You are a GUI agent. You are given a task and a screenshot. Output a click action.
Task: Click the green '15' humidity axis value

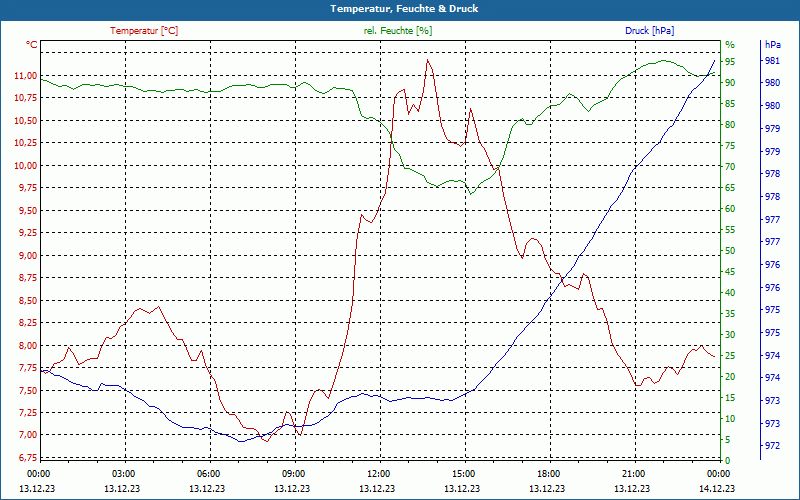pos(730,398)
